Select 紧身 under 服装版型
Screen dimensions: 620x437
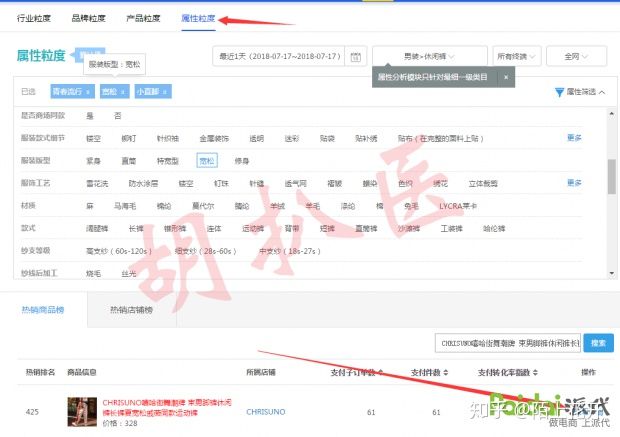point(94,160)
